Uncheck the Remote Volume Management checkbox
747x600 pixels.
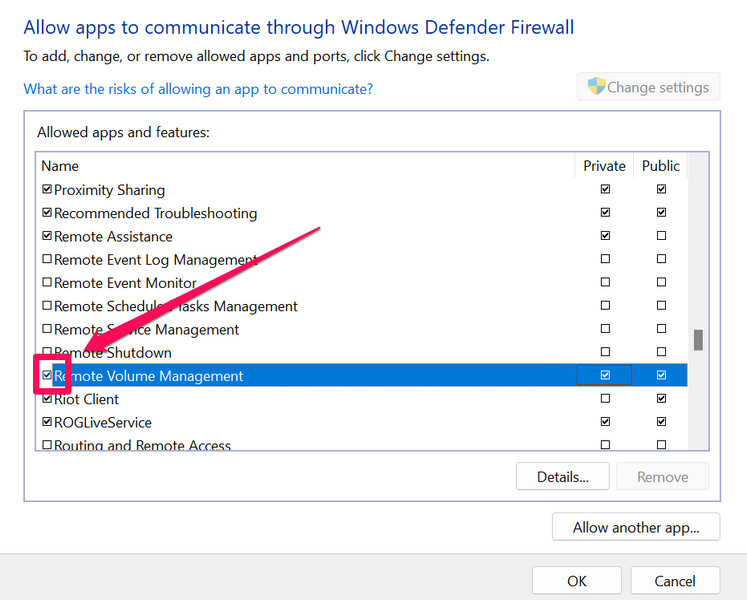click(x=47, y=376)
